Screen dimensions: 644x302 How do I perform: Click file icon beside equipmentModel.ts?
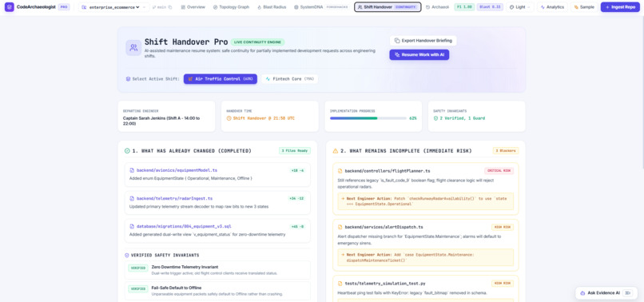(132, 170)
